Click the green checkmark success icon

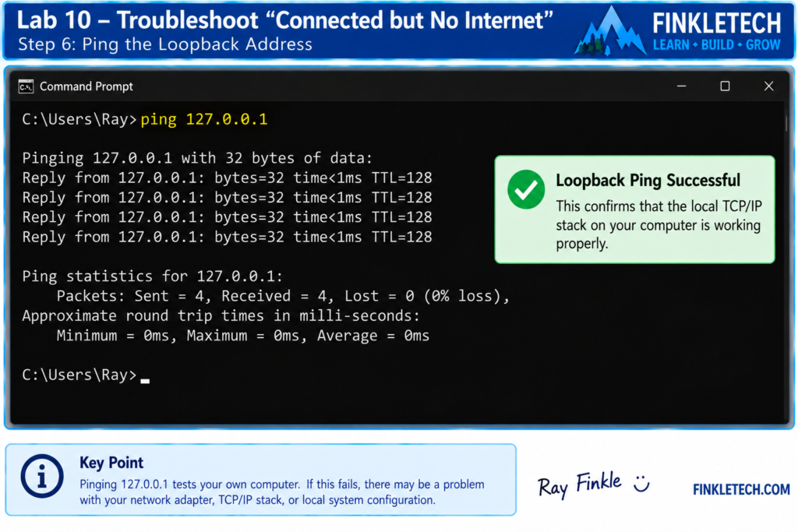coord(526,190)
